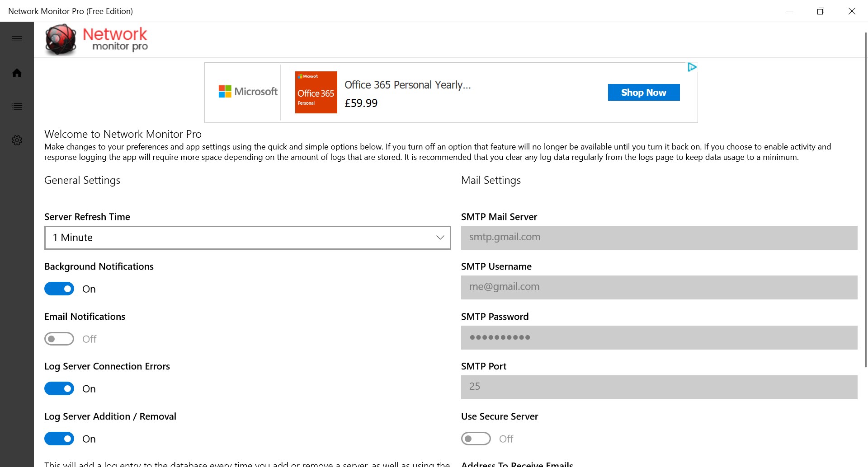Viewport: 868px width, 467px height.
Task: Focus the SMTP Username input
Action: tap(659, 287)
